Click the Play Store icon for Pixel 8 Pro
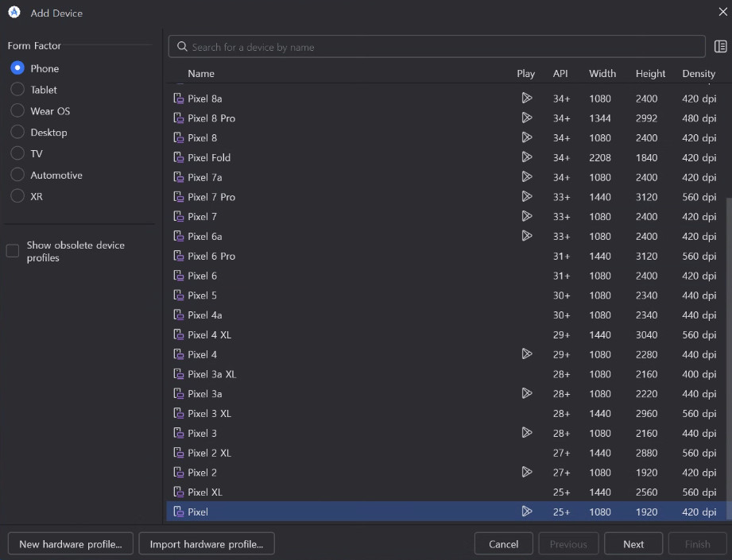Screen dimensions: 732x560 coord(527,118)
